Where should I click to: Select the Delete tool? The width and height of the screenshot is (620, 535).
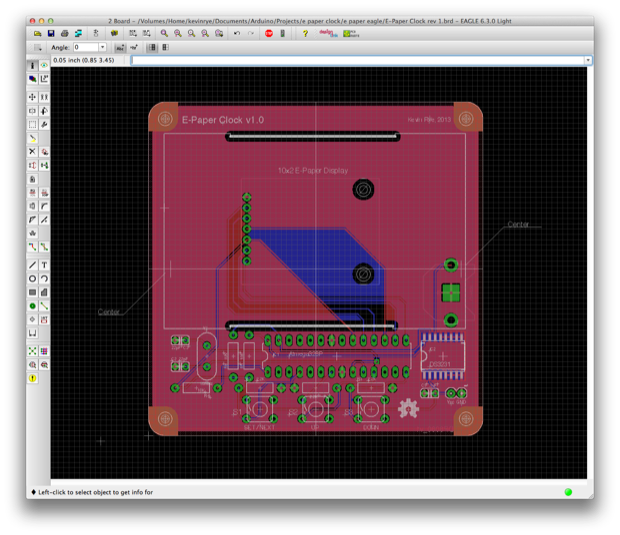[x=32, y=152]
